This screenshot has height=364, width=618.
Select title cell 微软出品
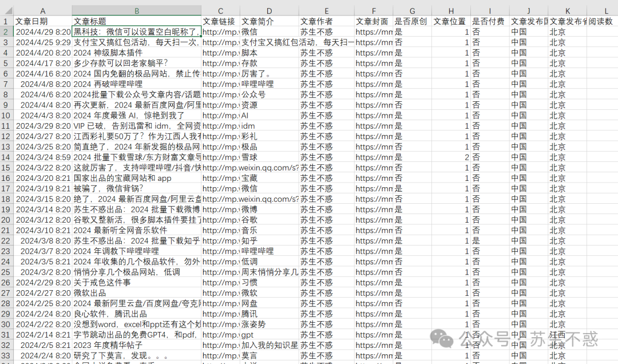click(137, 293)
